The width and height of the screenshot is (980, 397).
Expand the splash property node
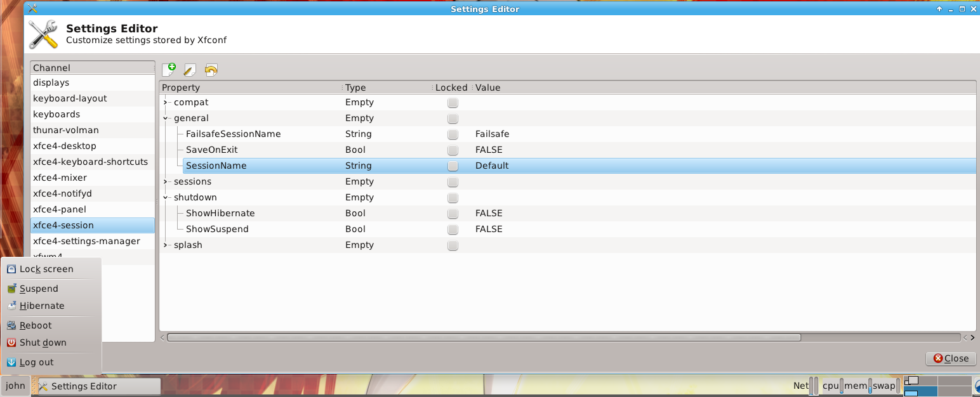[166, 245]
